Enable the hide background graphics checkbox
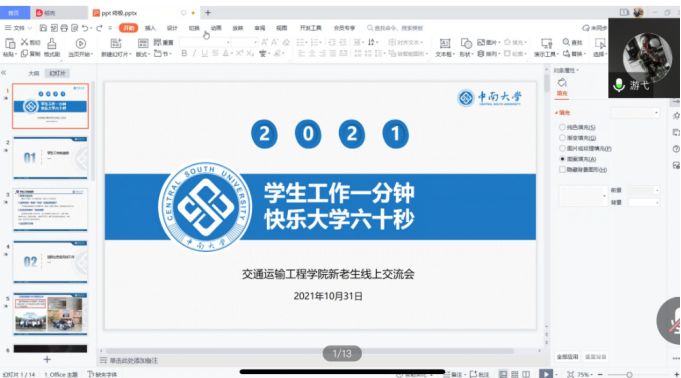This screenshot has width=681, height=378. click(562, 169)
